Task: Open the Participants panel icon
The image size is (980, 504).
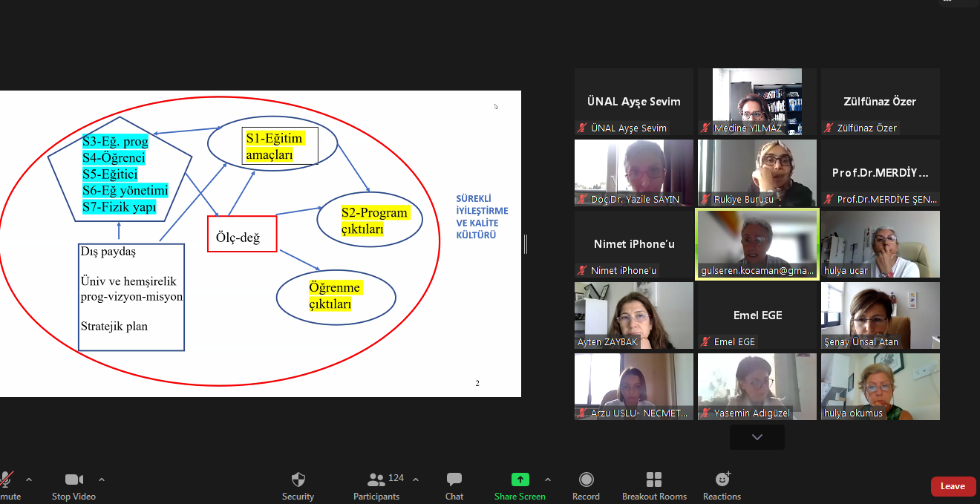Action: pos(376,480)
